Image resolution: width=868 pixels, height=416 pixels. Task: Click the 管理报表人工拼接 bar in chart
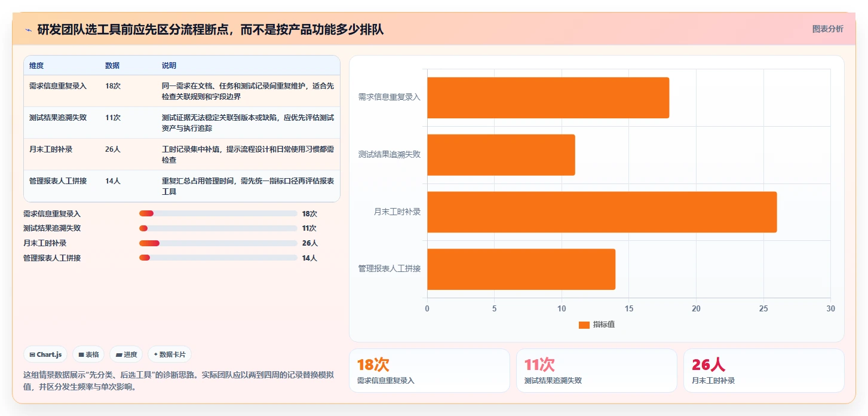point(521,269)
